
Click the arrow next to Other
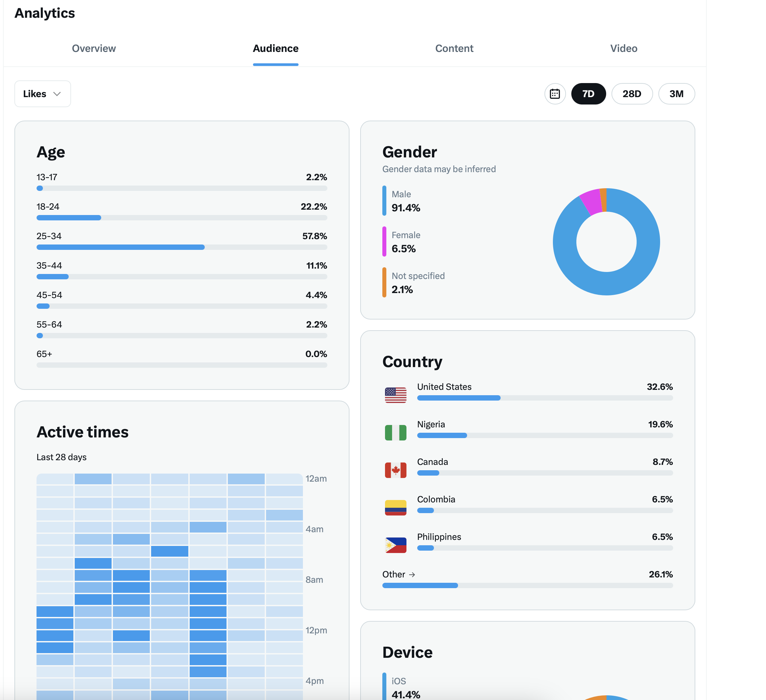412,575
